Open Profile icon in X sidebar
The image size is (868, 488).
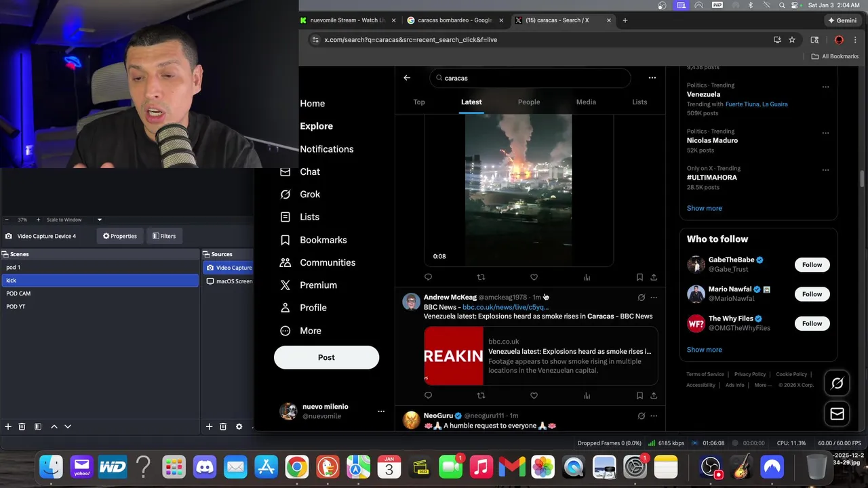285,308
